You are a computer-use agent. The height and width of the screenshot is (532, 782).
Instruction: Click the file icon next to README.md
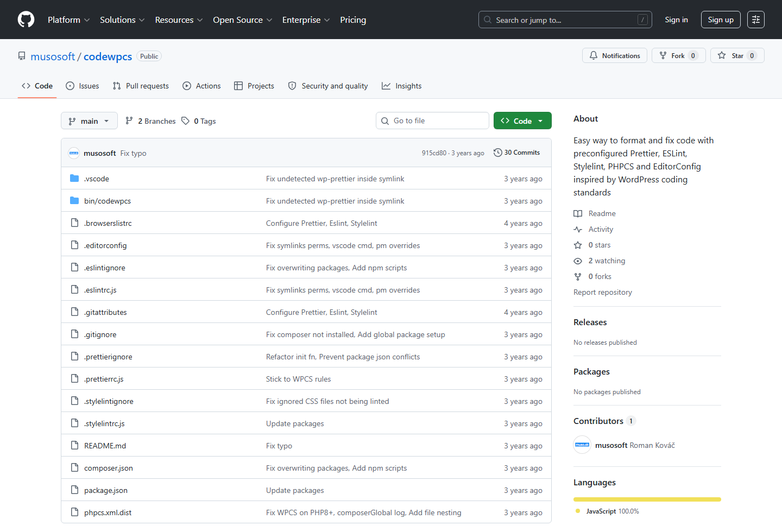tap(74, 445)
